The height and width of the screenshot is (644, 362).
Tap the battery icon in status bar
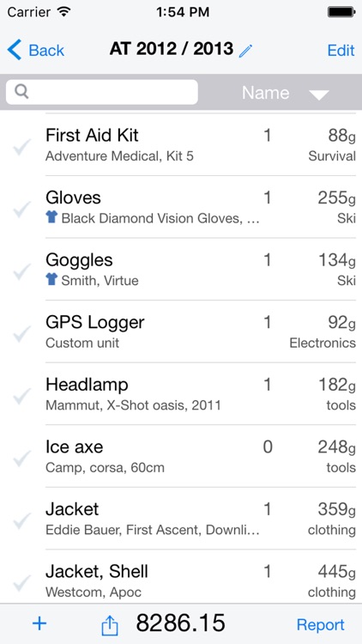341,12
